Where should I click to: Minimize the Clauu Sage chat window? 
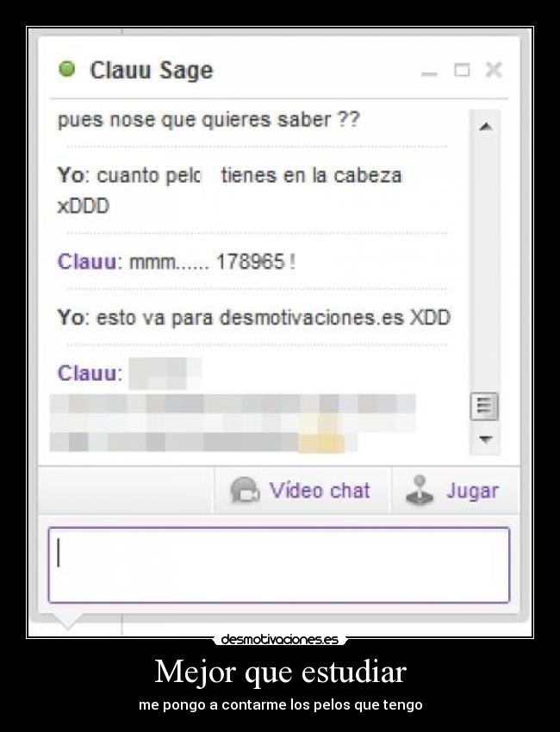[x=429, y=71]
